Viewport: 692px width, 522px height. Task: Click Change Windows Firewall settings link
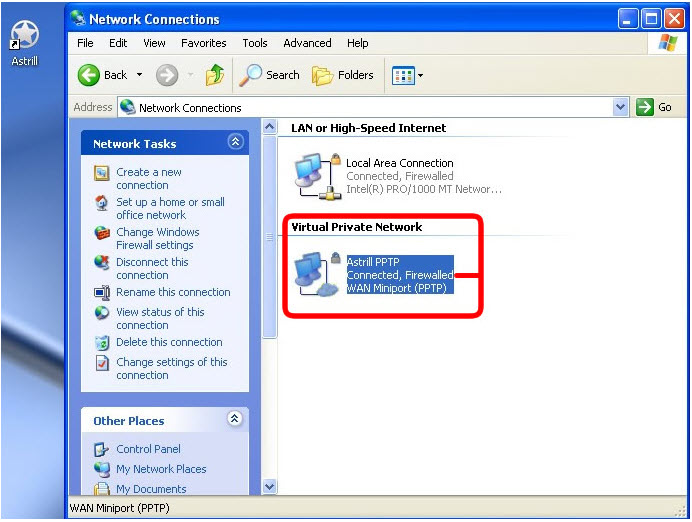[x=158, y=238]
